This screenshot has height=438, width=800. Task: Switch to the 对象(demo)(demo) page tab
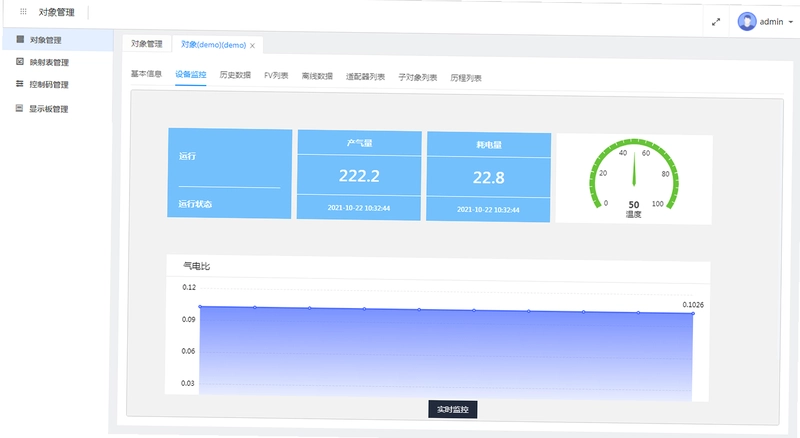point(214,45)
